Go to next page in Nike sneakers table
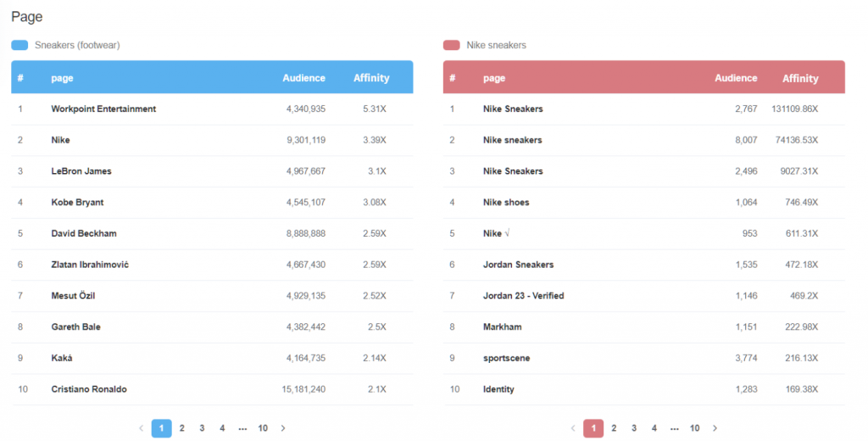 (x=715, y=427)
